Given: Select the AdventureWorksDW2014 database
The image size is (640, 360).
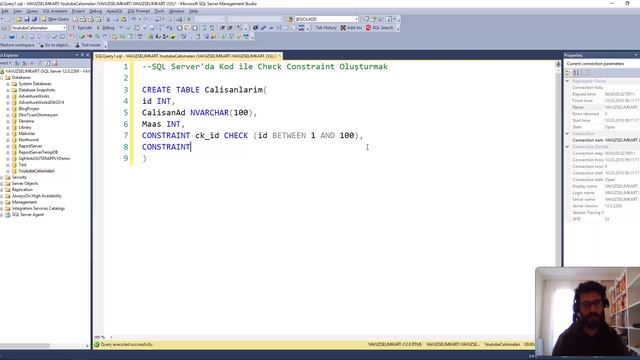Looking at the screenshot, I should (41, 102).
